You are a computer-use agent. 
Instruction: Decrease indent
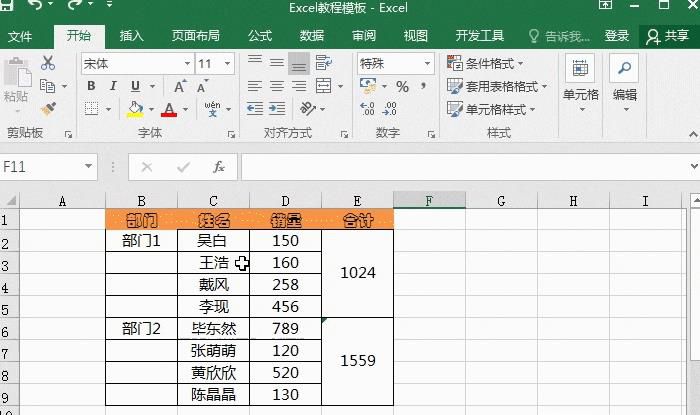[x=255, y=108]
